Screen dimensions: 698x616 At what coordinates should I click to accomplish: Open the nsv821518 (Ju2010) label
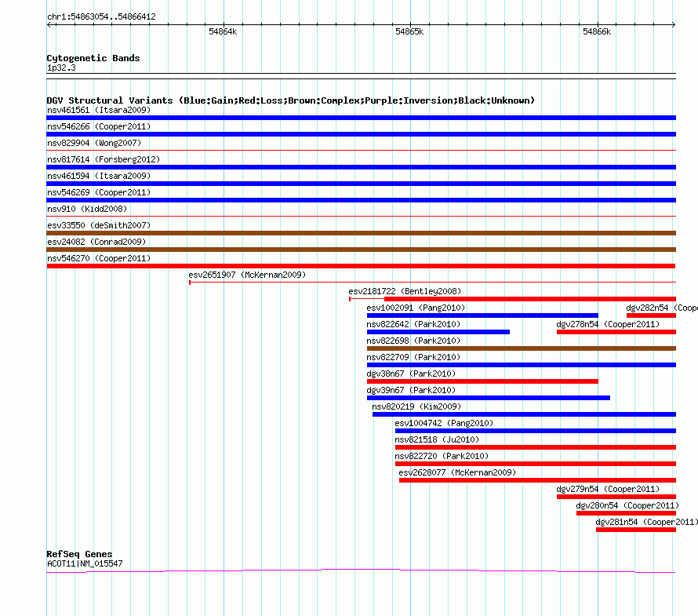(x=437, y=439)
